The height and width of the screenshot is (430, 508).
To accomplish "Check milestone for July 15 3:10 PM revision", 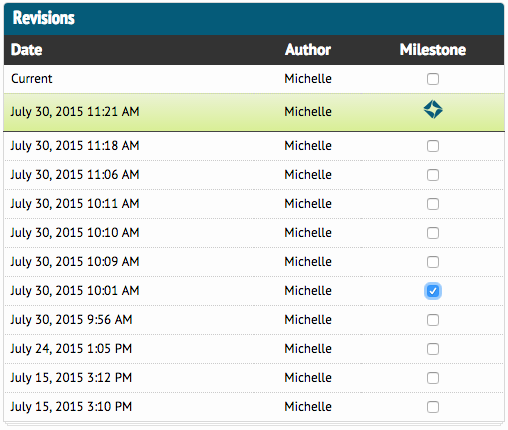I will tap(433, 407).
